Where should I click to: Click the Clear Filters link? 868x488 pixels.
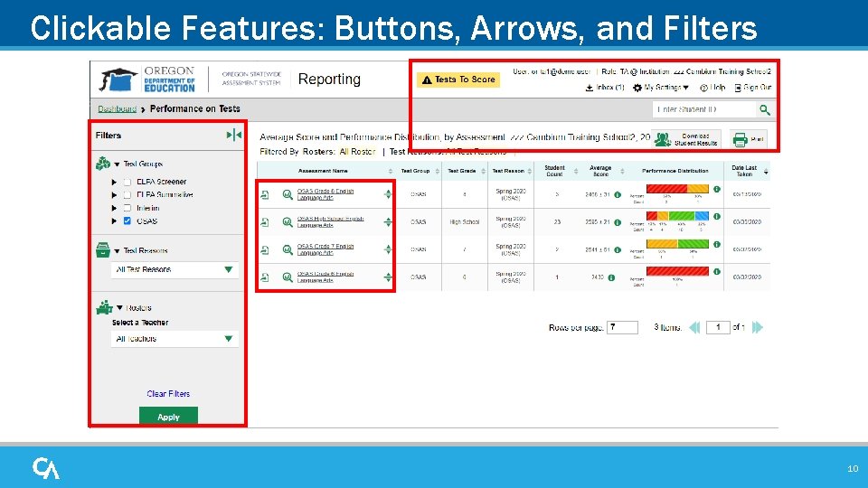(168, 393)
